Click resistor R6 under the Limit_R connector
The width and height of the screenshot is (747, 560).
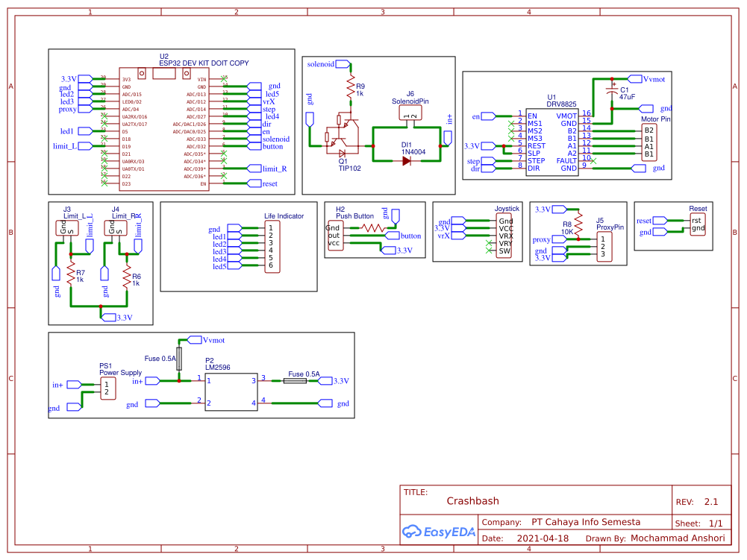tap(127, 276)
